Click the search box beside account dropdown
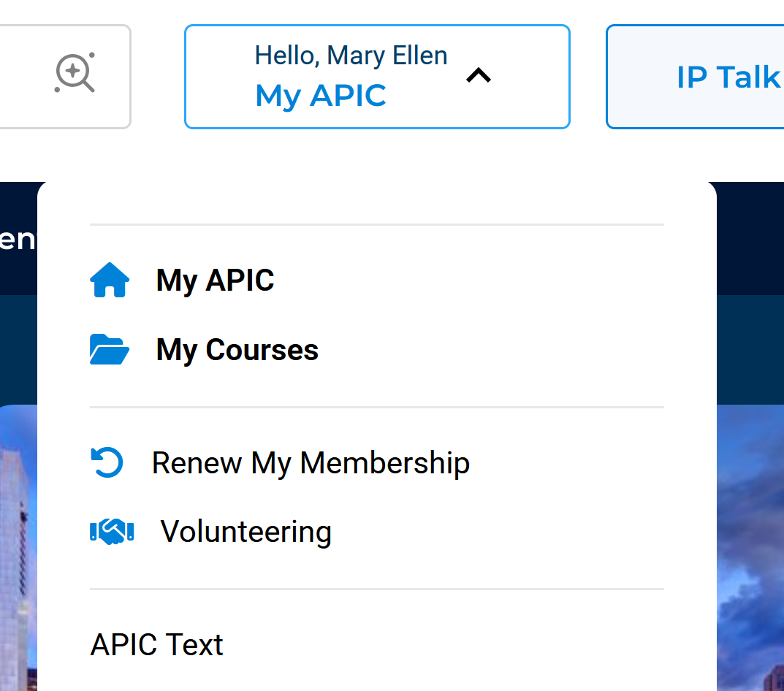Image resolution: width=784 pixels, height=691 pixels. click(65, 77)
